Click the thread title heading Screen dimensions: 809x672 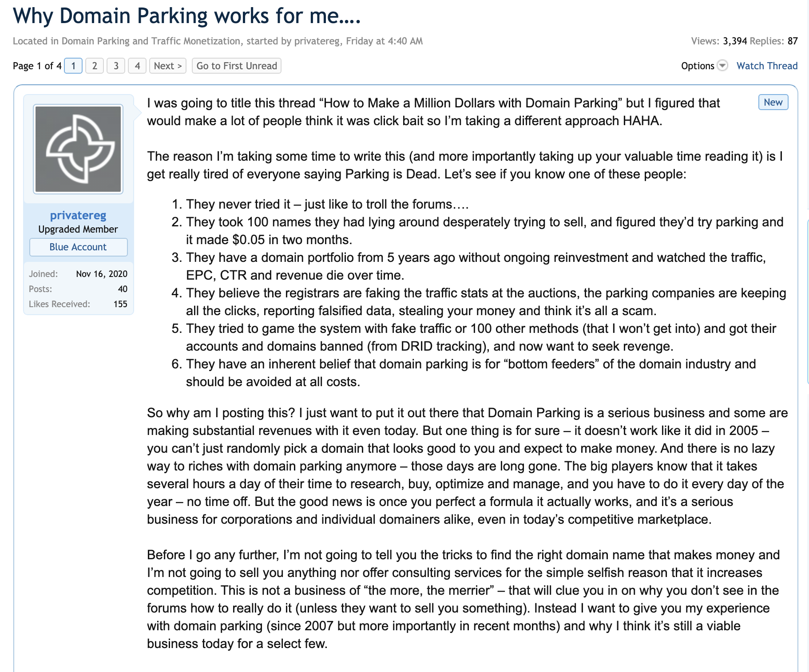[186, 16]
